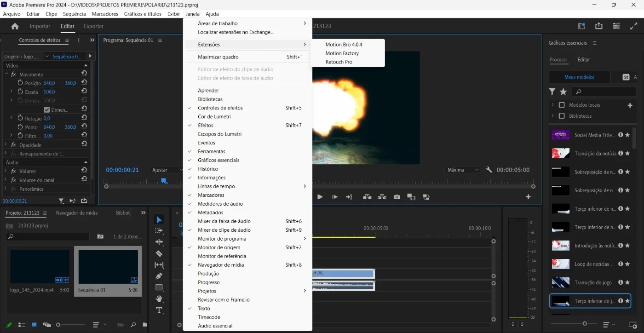Select the Razor tool
The height and width of the screenshot is (333, 644).
pos(159,253)
